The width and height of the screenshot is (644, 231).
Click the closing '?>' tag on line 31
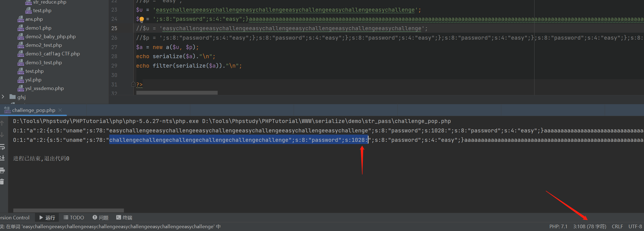pyautogui.click(x=139, y=85)
